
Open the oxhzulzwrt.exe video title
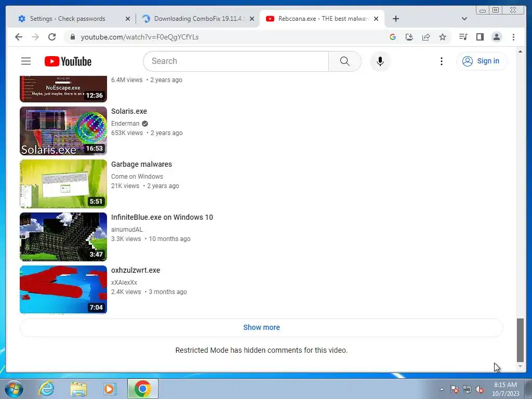136,270
